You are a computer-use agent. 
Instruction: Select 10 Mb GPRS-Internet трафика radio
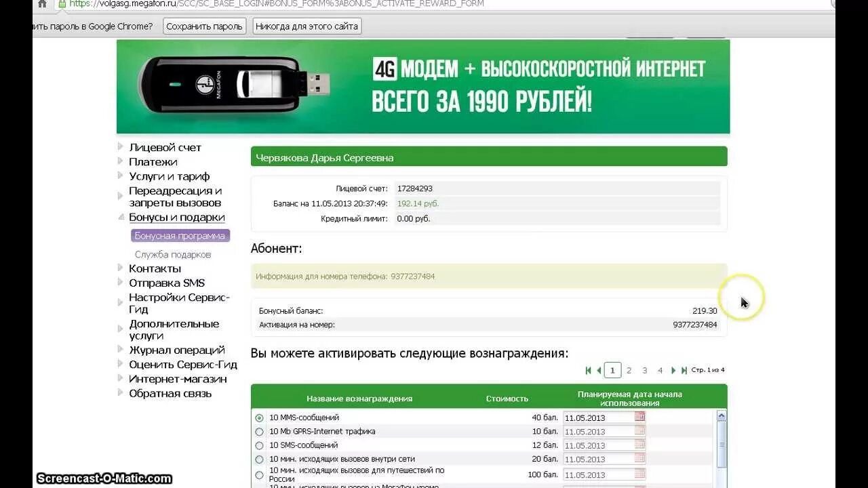point(259,432)
